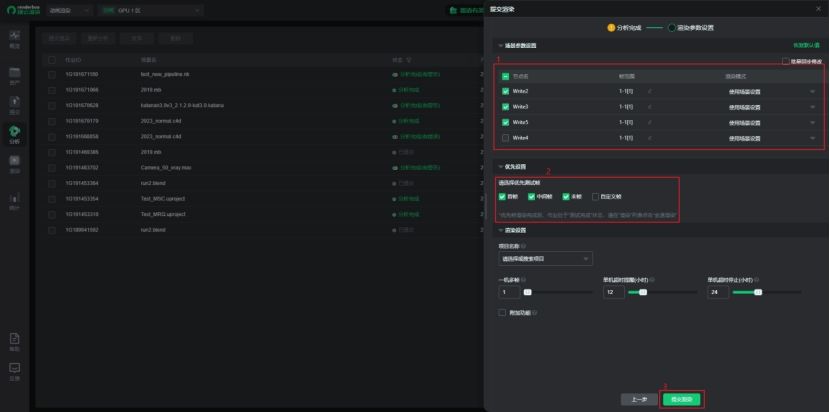Enable the additional functions checkbox
The height and width of the screenshot is (412, 830).
click(502, 313)
